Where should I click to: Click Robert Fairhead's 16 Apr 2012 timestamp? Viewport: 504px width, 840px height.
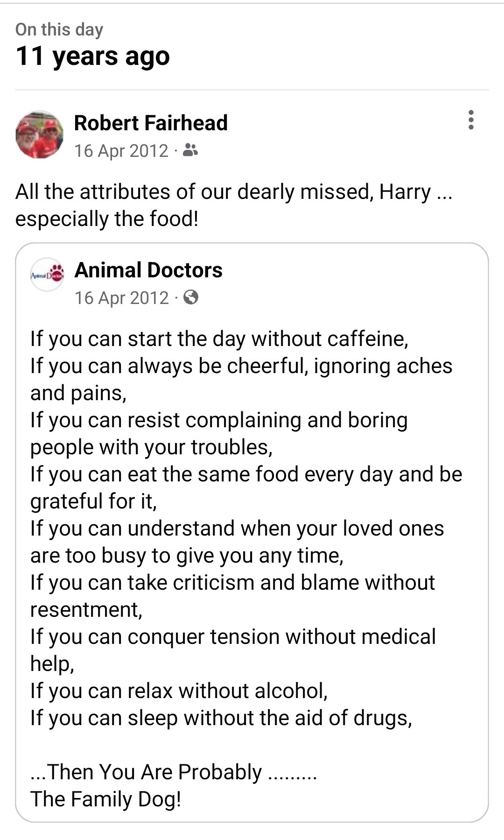[121, 151]
